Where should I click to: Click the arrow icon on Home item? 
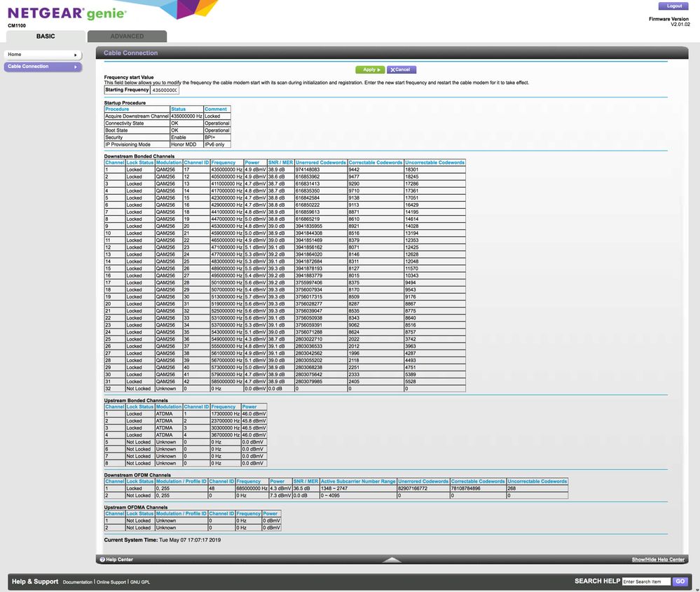[x=75, y=55]
